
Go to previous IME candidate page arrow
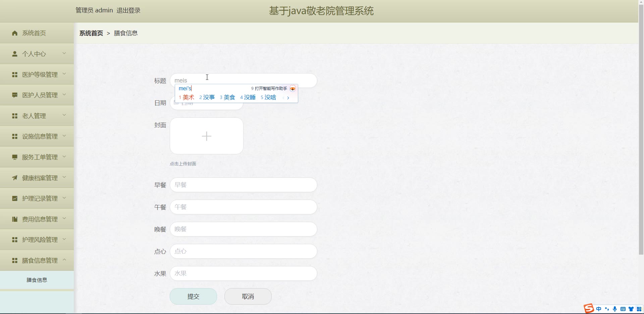point(283,98)
